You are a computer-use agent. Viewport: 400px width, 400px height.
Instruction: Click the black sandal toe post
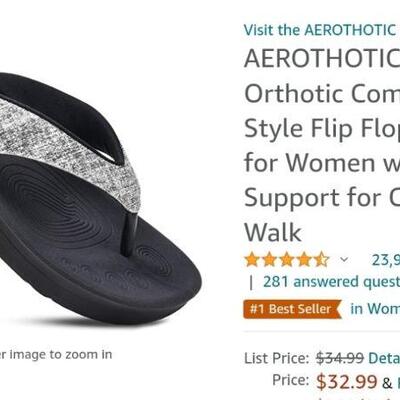coord(129,233)
